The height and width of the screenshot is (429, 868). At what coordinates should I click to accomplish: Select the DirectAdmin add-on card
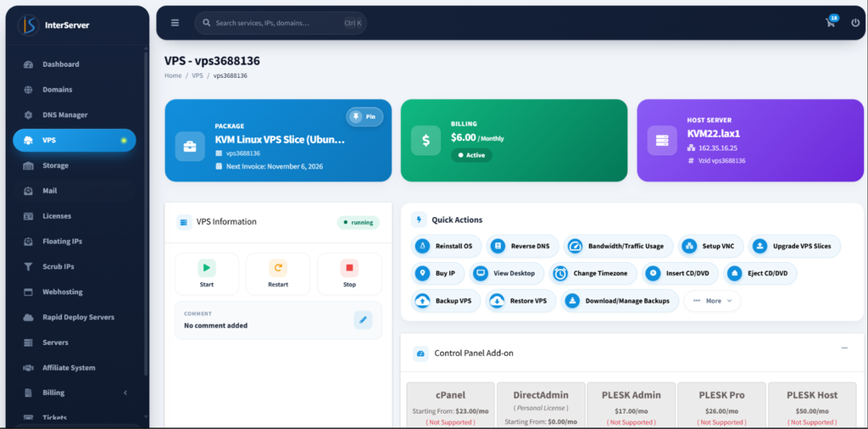(541, 405)
